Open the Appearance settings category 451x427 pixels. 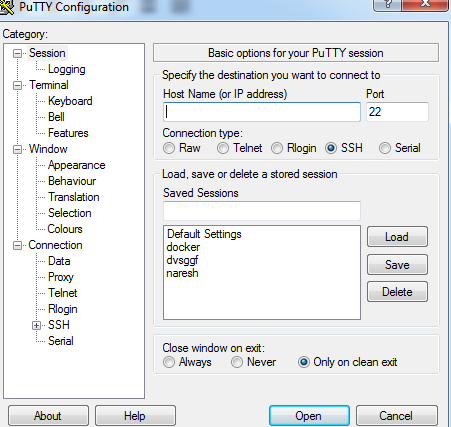click(x=77, y=165)
